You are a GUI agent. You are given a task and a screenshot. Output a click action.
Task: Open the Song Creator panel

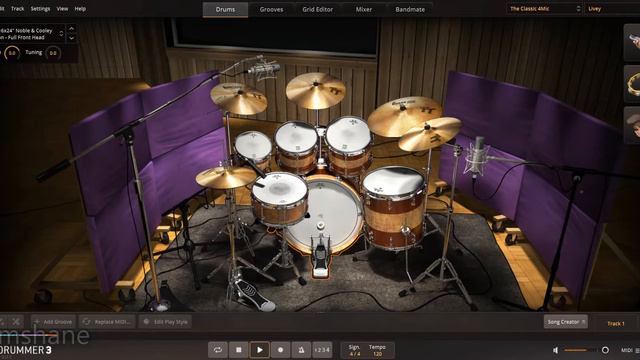(566, 322)
